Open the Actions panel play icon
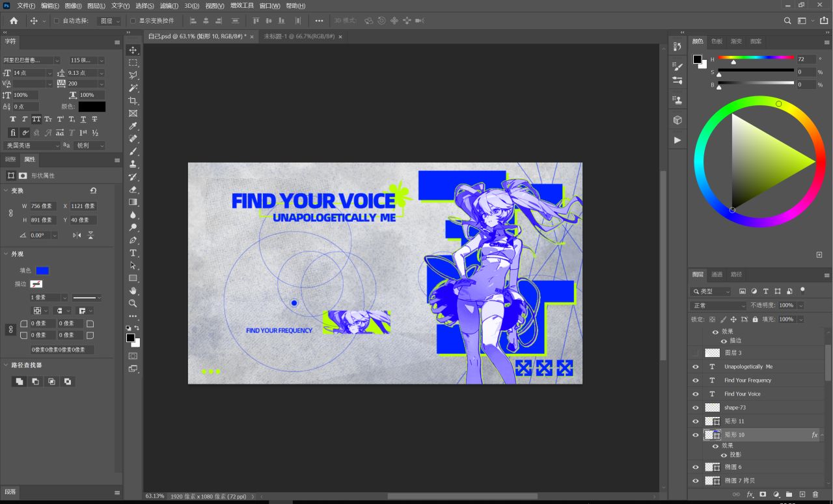The image size is (833, 504). [x=677, y=140]
